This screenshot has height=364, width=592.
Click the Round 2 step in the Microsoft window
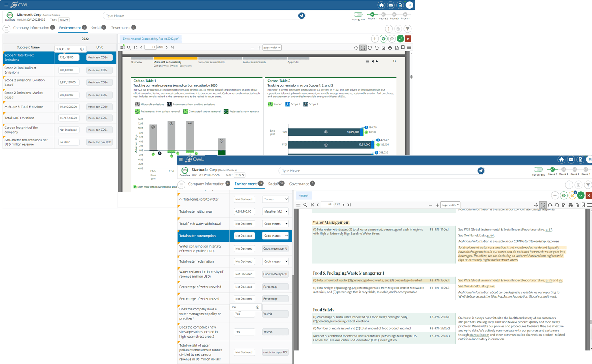tap(383, 14)
